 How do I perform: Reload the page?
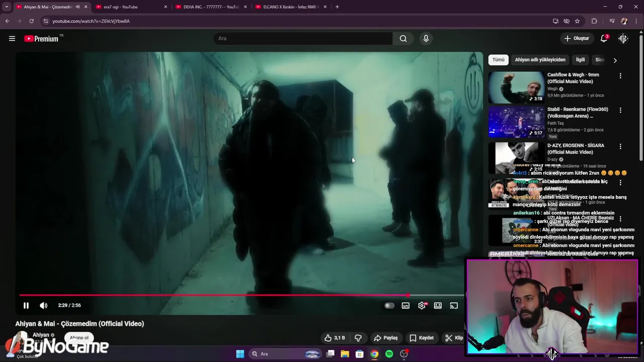pyautogui.click(x=31, y=21)
